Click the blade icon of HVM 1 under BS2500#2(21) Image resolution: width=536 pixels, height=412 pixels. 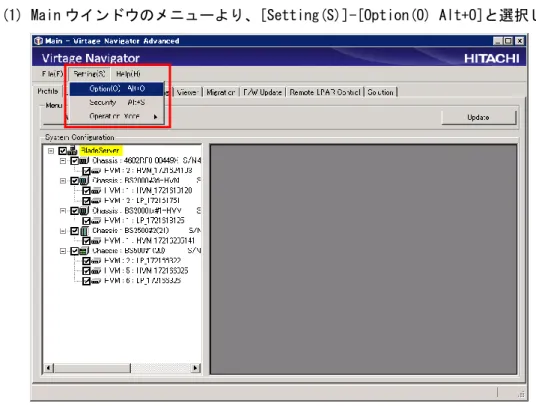click(96, 241)
